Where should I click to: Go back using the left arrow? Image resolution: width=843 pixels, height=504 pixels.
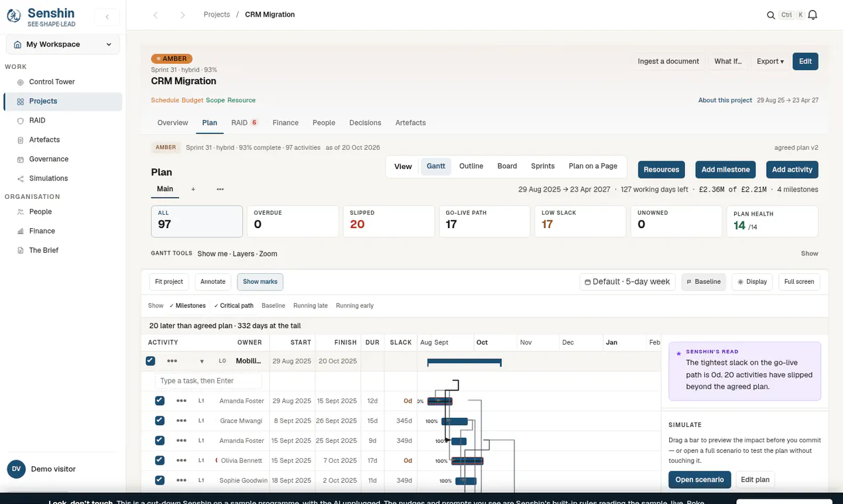click(155, 15)
